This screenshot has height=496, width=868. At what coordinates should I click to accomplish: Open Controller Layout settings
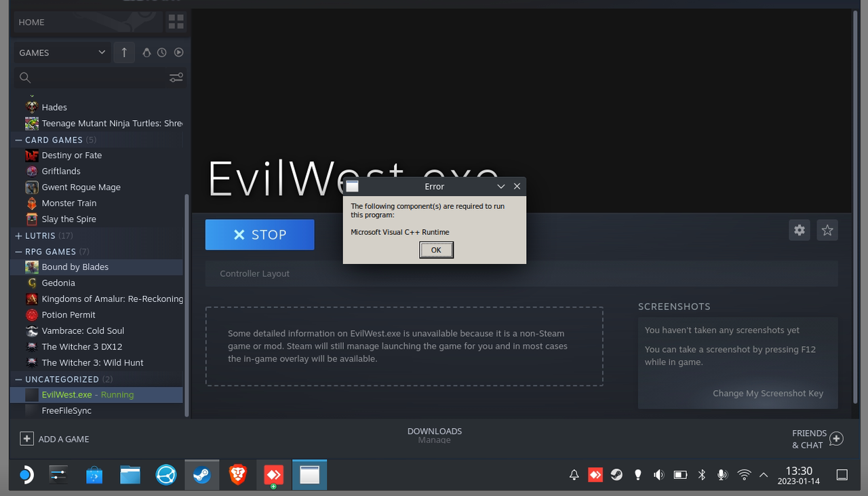coord(521,273)
